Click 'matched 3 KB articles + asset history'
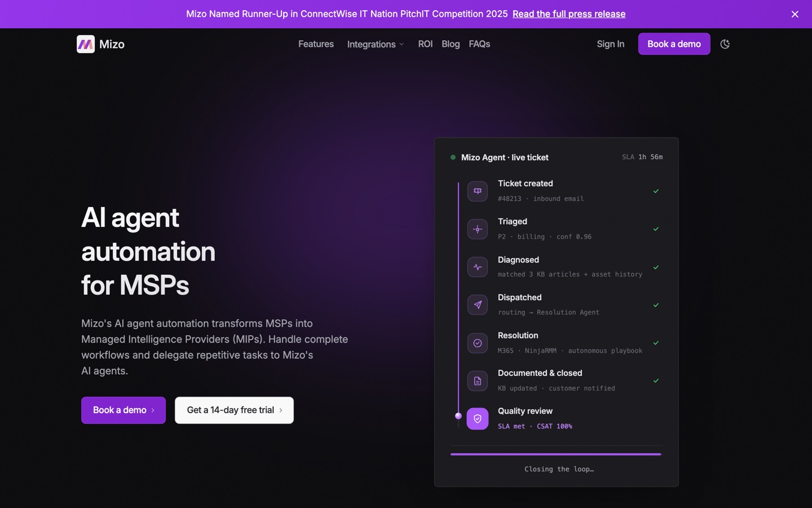 click(570, 274)
